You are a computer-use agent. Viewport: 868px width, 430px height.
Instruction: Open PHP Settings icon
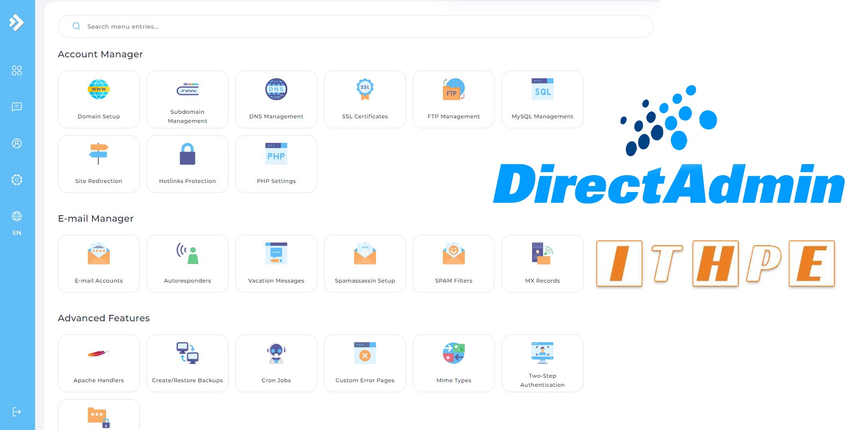276,154
